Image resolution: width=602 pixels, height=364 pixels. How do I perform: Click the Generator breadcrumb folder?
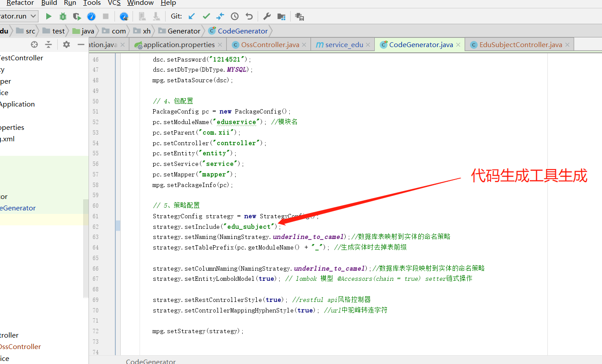179,31
